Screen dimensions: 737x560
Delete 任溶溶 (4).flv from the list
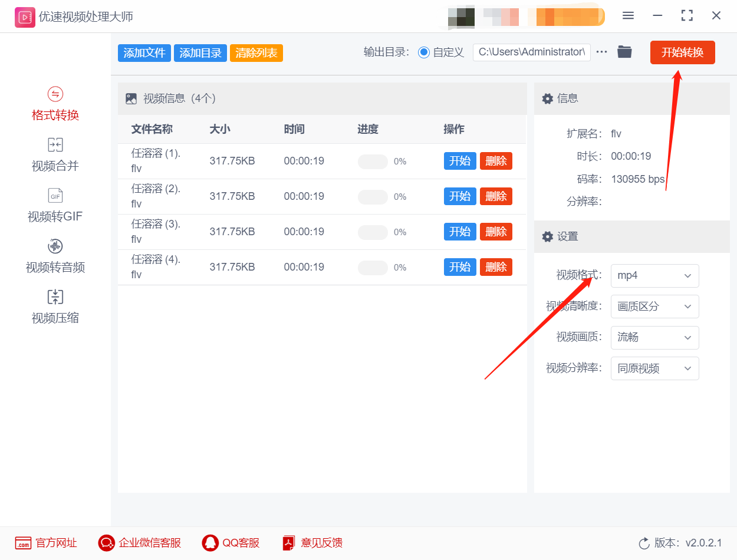pos(496,267)
